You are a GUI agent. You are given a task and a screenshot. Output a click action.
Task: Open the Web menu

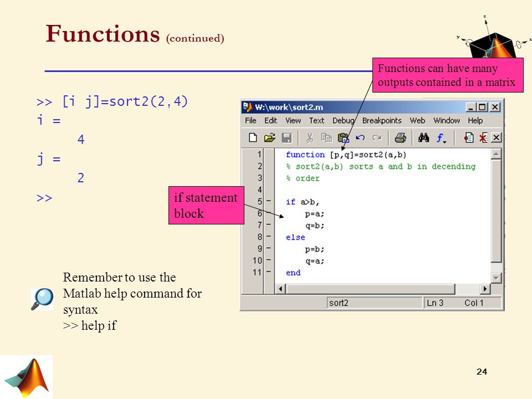[417, 120]
